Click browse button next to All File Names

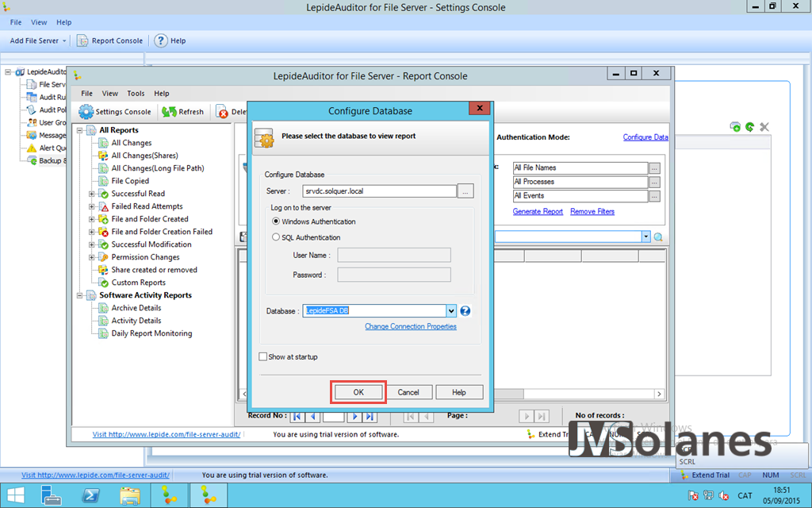point(654,168)
